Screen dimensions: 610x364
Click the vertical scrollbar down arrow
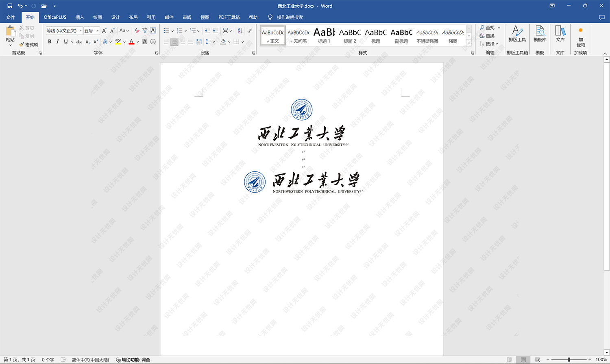(x=607, y=353)
